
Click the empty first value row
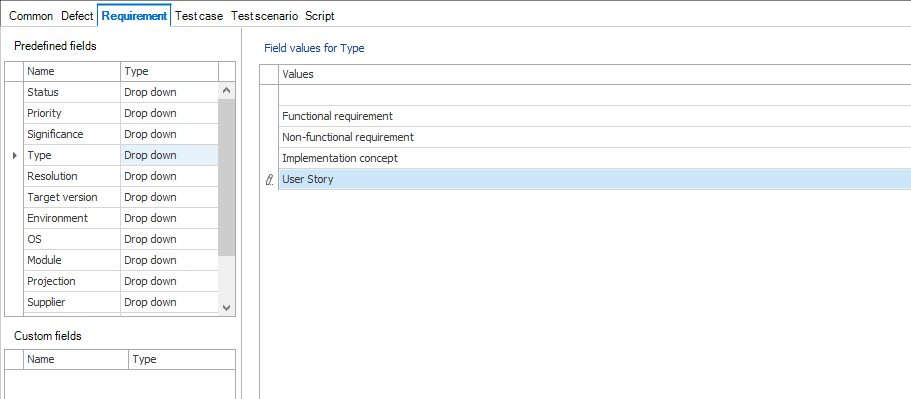pyautogui.click(x=594, y=95)
